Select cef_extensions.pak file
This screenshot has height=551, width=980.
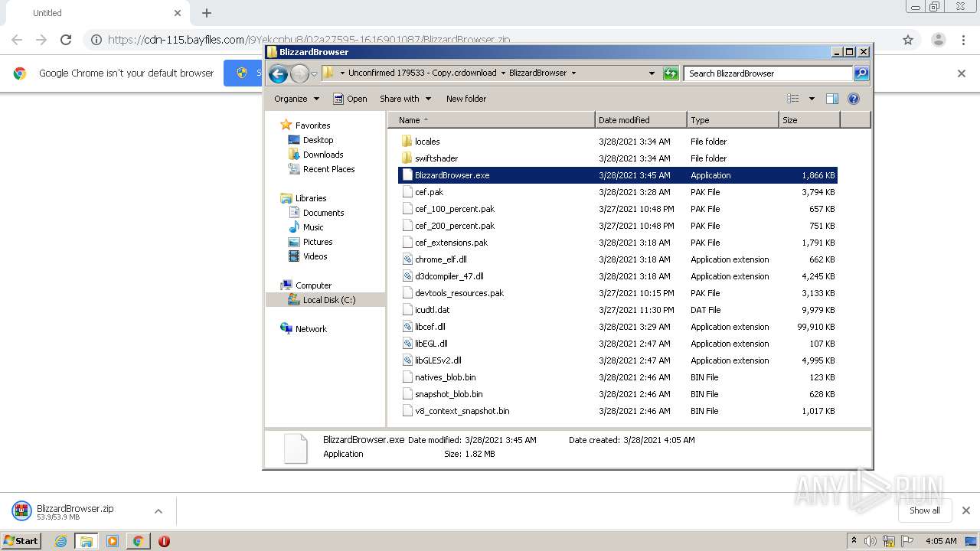coord(451,243)
